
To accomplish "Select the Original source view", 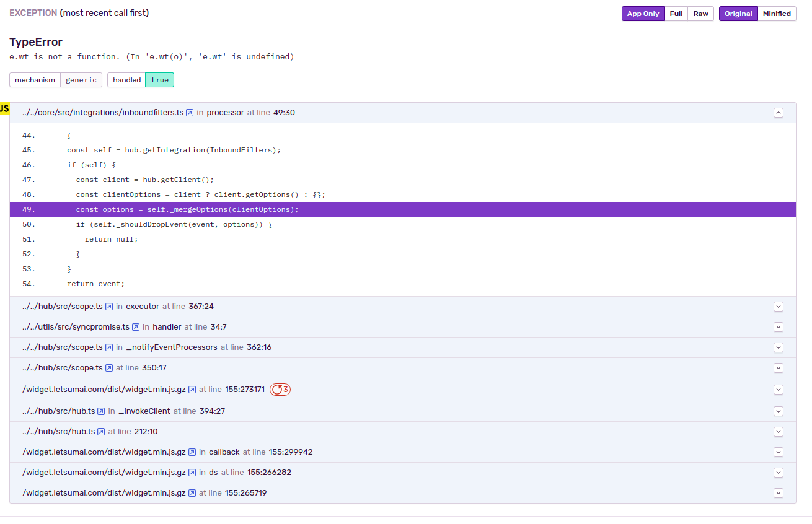I will coord(738,14).
